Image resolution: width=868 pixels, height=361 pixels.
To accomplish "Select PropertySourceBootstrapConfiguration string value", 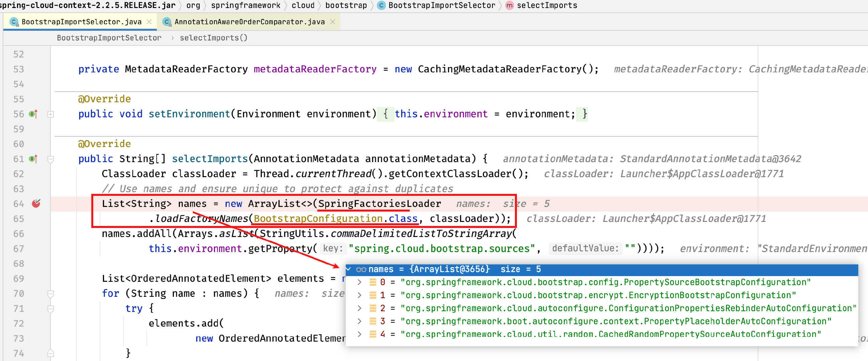I will [606, 282].
